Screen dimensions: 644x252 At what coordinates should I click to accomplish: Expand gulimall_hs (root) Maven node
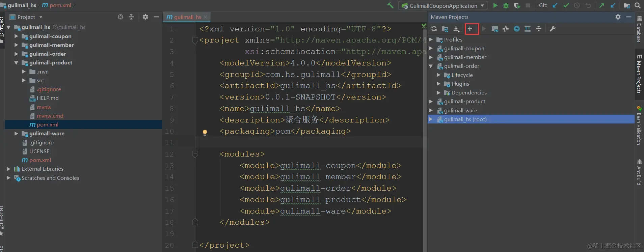[x=431, y=119]
